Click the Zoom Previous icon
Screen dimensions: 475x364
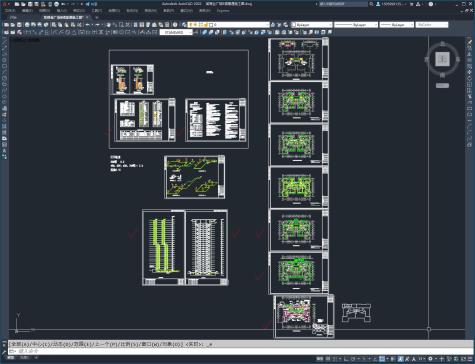point(128,25)
